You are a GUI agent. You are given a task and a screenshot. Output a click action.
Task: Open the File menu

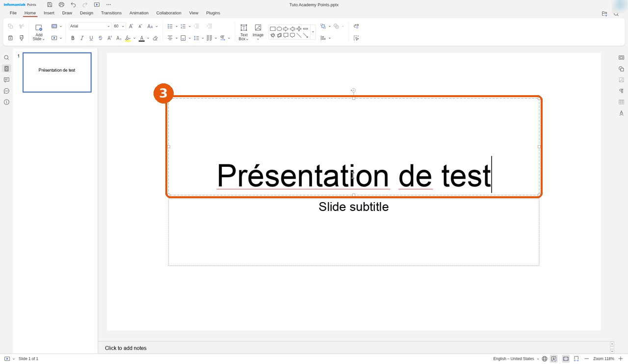point(13,13)
